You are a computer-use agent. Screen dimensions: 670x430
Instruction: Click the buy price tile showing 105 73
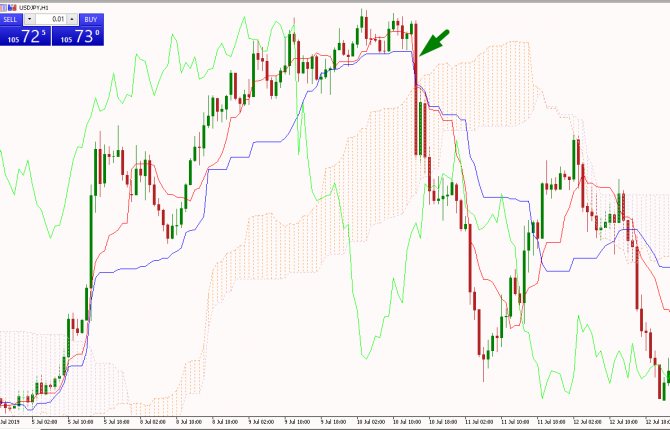point(80,36)
